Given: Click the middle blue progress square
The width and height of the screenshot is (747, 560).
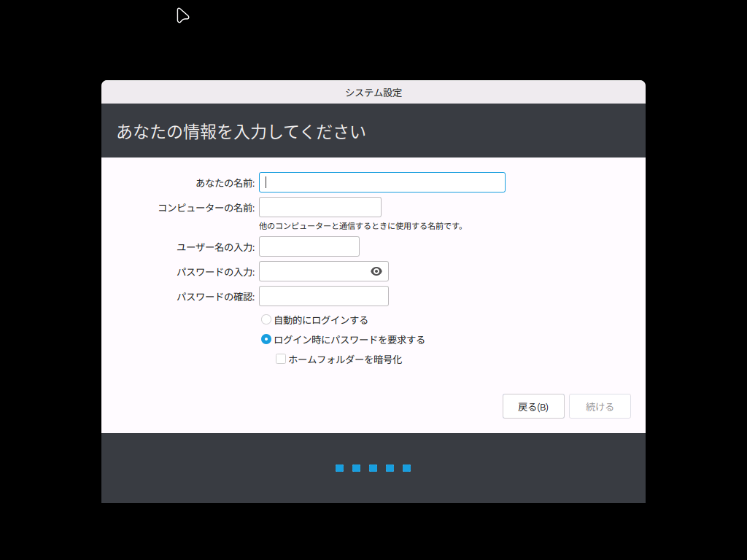Looking at the screenshot, I should pyautogui.click(x=373, y=468).
